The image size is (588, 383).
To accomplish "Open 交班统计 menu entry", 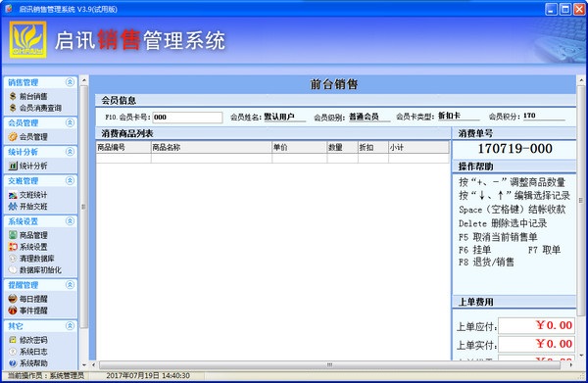I will 33,195.
